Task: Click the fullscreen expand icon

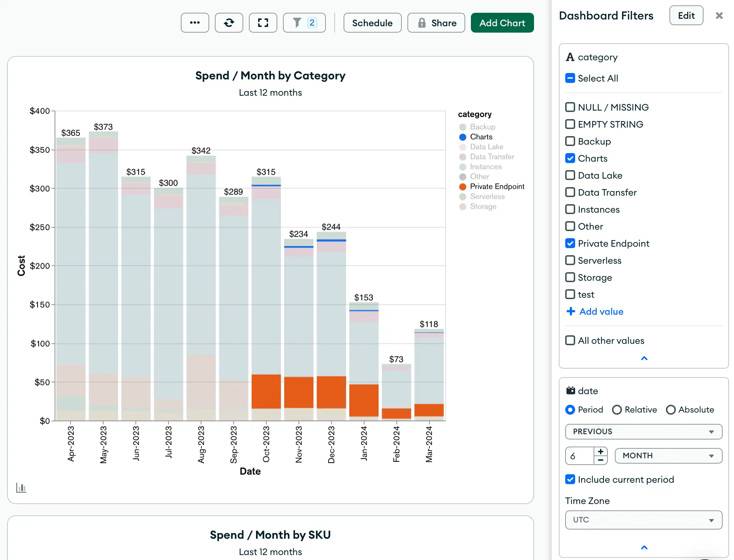Action: click(263, 23)
